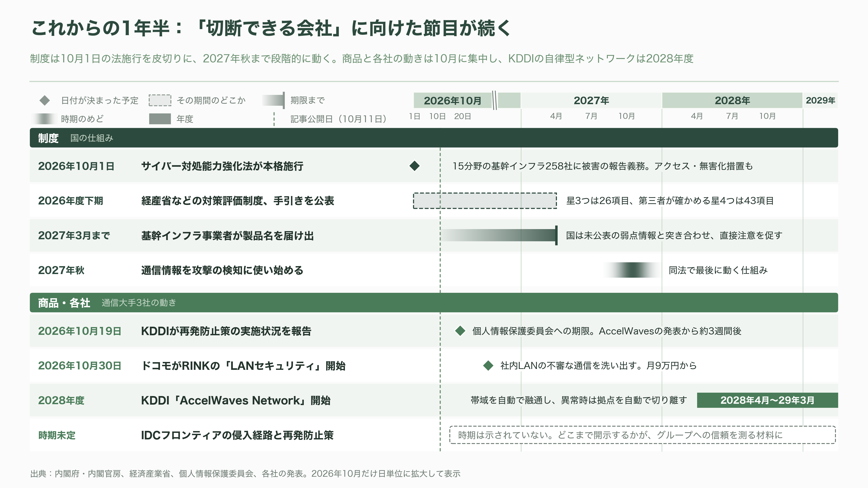Click the legend diamond icon for 日付が決まった予定
The image size is (868, 488).
click(45, 100)
